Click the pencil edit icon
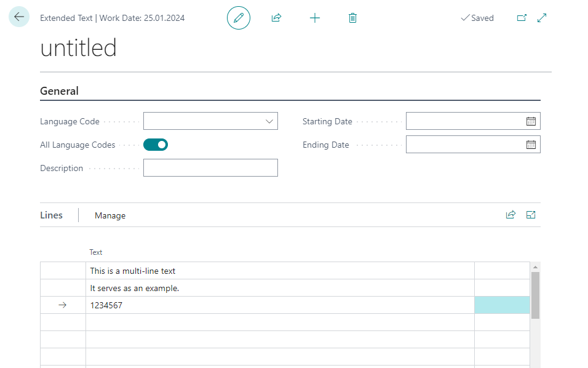This screenshot has height=368, width=588. pyautogui.click(x=239, y=18)
